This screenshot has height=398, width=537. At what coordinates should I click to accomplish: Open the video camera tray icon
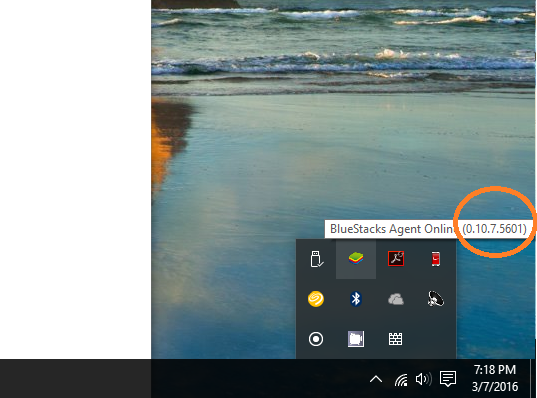[356, 339]
